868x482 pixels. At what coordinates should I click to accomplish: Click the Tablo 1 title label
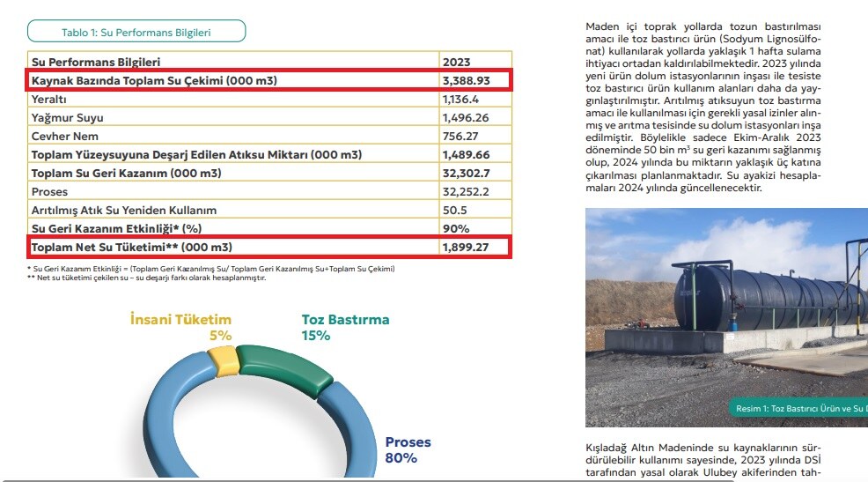tap(136, 33)
